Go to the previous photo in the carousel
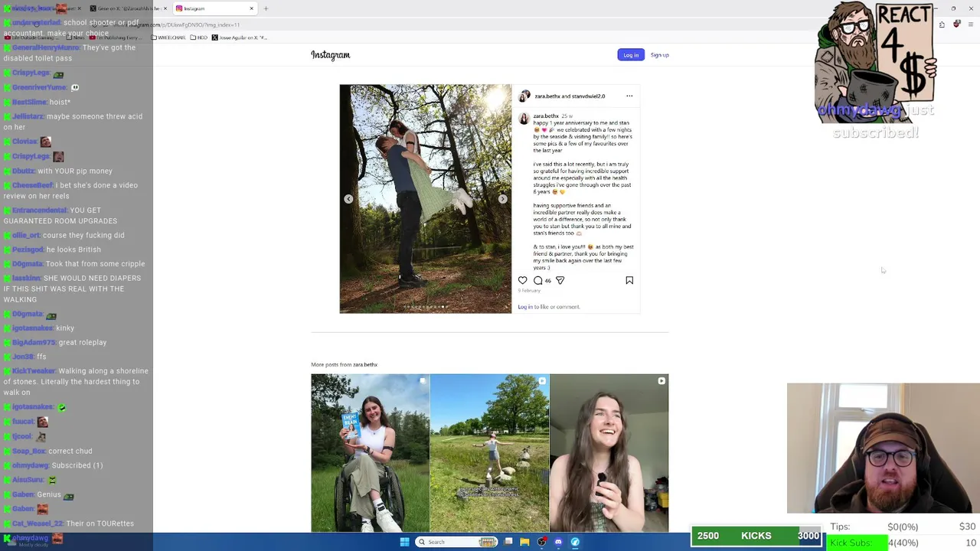The image size is (980, 551). (x=348, y=199)
